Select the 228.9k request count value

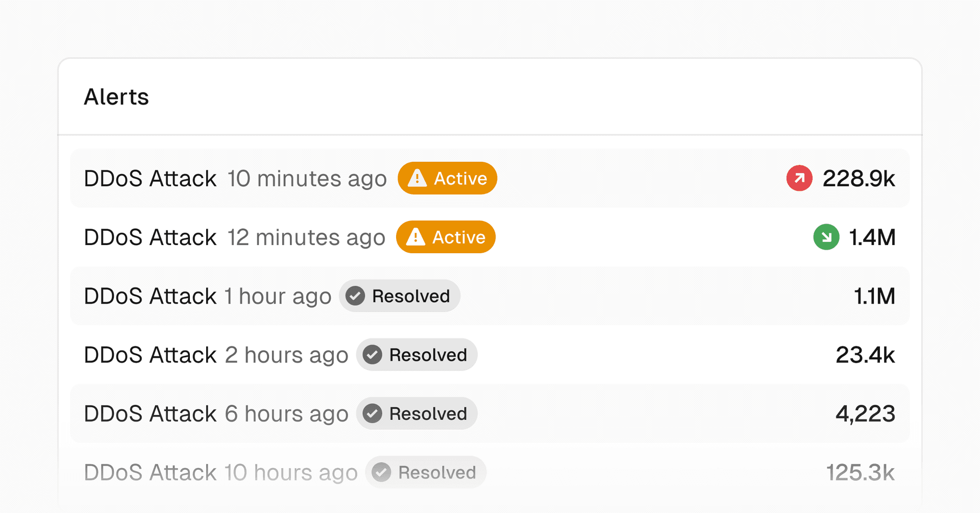pyautogui.click(x=859, y=179)
